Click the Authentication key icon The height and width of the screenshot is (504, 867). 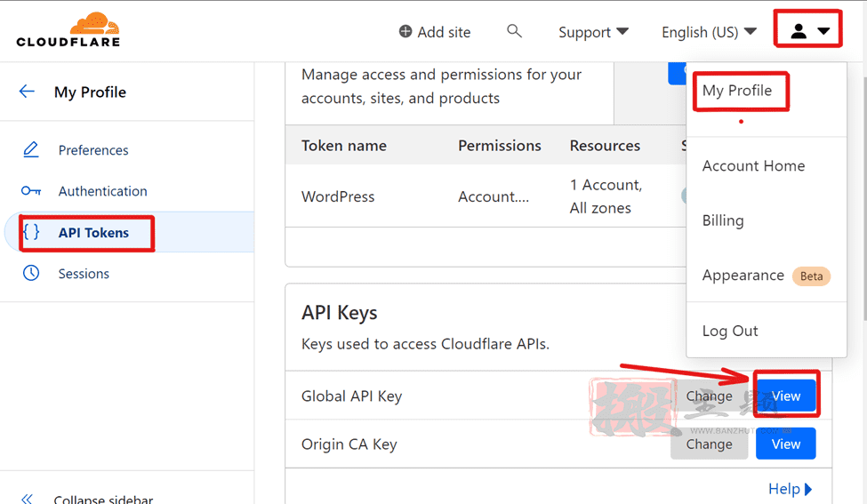tap(31, 191)
